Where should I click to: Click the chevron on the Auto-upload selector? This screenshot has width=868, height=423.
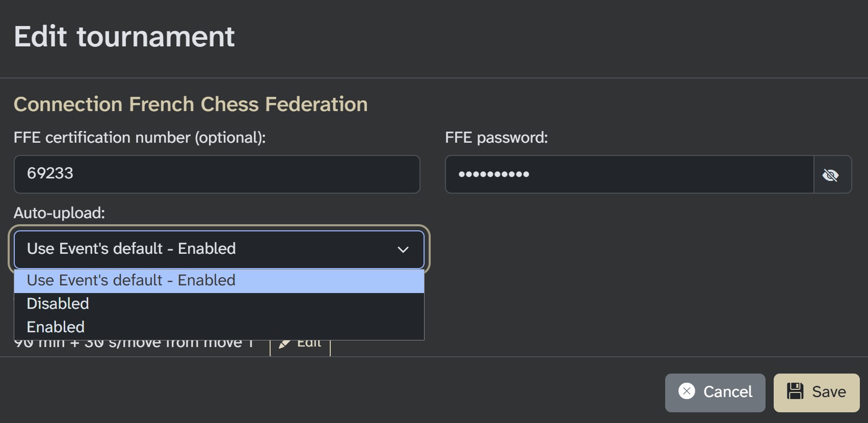click(x=404, y=249)
